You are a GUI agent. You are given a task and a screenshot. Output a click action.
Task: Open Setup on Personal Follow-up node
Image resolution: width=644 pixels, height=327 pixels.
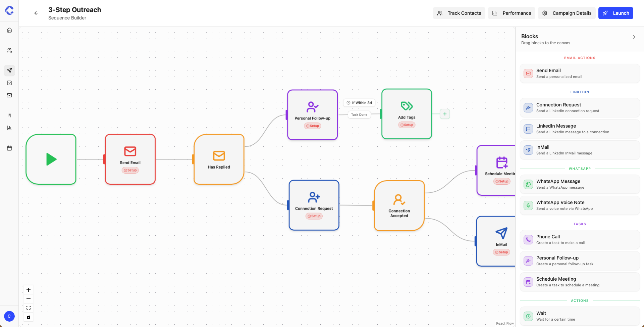(x=313, y=126)
